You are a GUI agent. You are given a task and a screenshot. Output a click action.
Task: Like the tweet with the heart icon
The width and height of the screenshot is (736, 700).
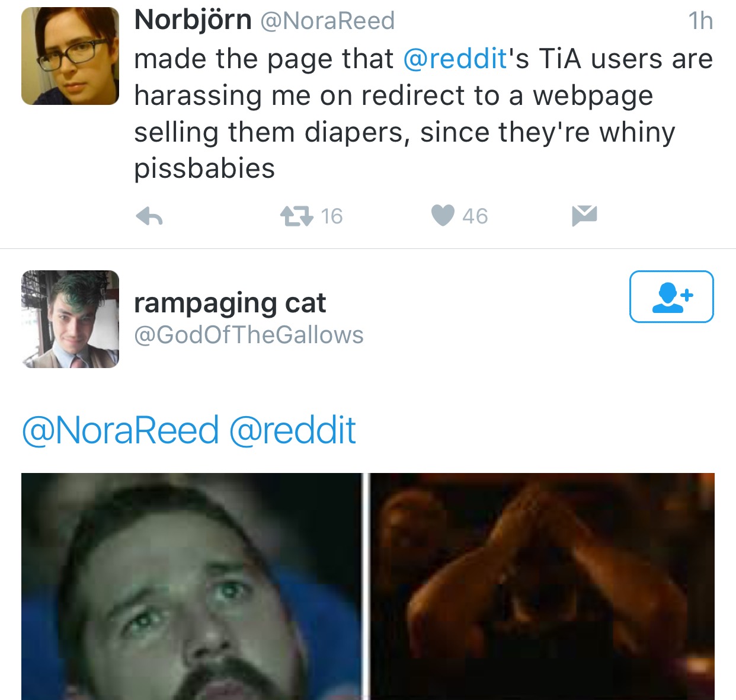(x=443, y=216)
